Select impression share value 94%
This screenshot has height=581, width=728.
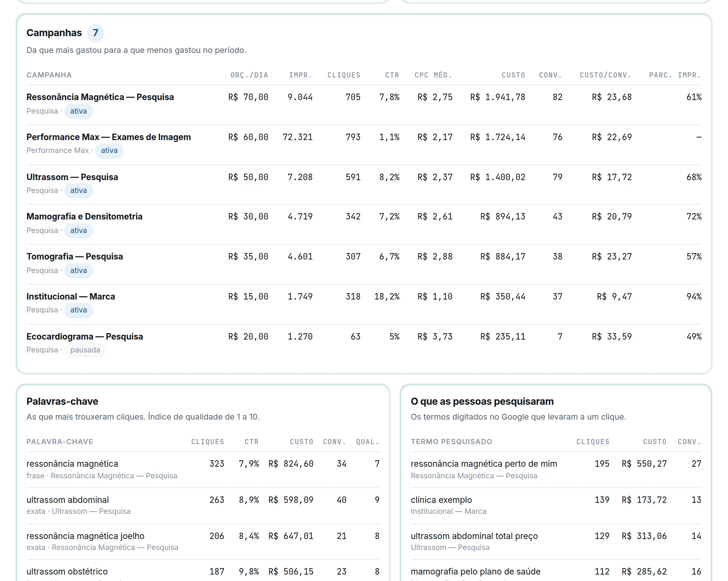pos(694,297)
